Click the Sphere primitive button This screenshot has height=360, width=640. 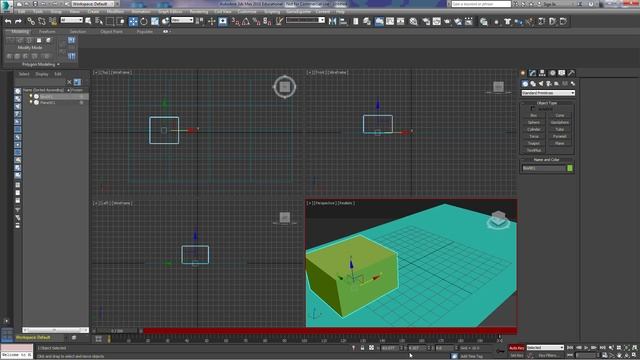click(x=533, y=122)
